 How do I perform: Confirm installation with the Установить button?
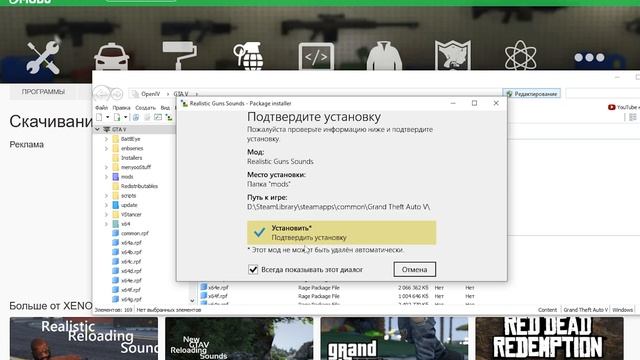pos(341,233)
